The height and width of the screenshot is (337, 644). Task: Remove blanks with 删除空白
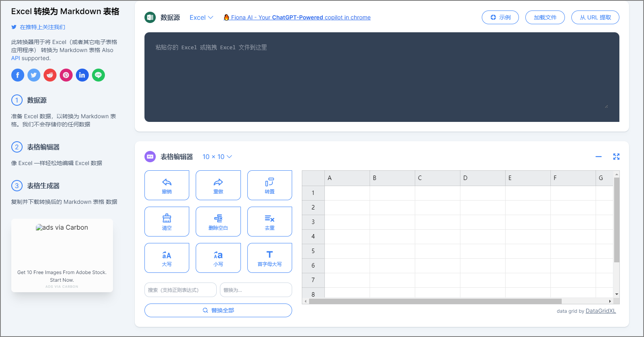point(218,222)
